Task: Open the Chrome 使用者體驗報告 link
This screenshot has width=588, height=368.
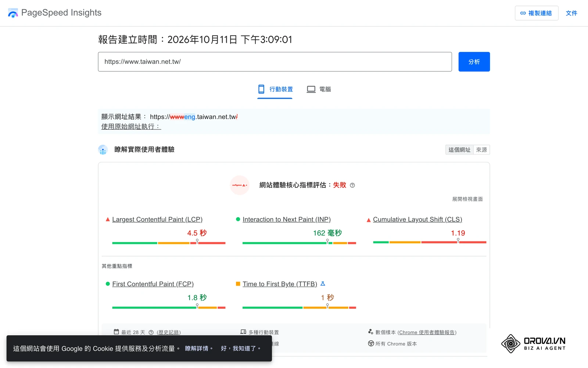Action: pyautogui.click(x=427, y=332)
